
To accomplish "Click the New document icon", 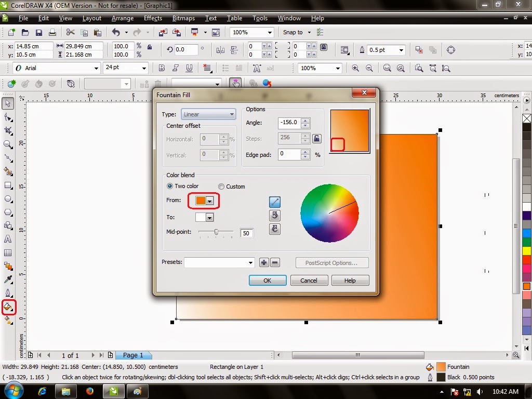I will tap(11, 32).
